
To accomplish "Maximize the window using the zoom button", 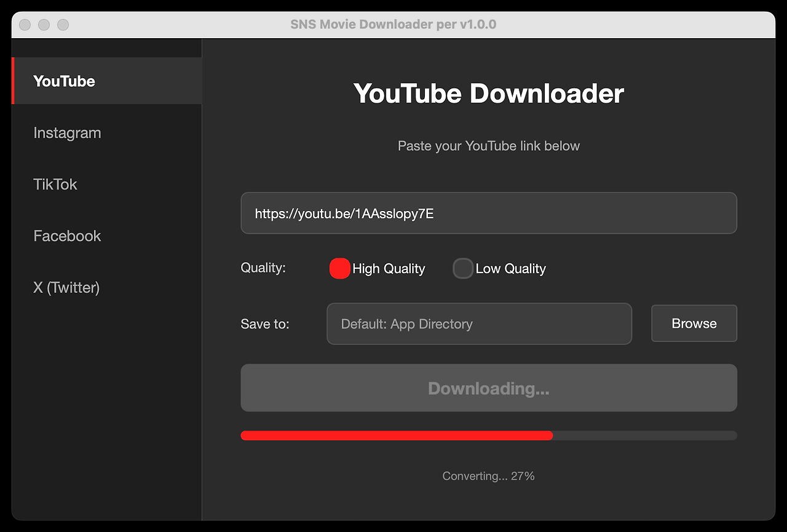I will pos(63,25).
